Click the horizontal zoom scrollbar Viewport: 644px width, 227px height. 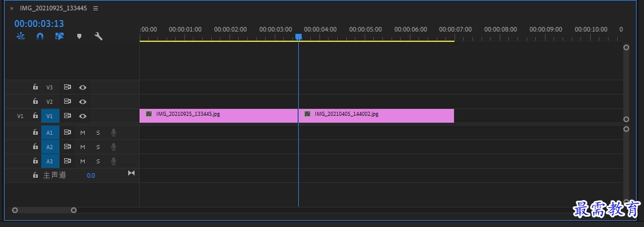tap(44, 210)
